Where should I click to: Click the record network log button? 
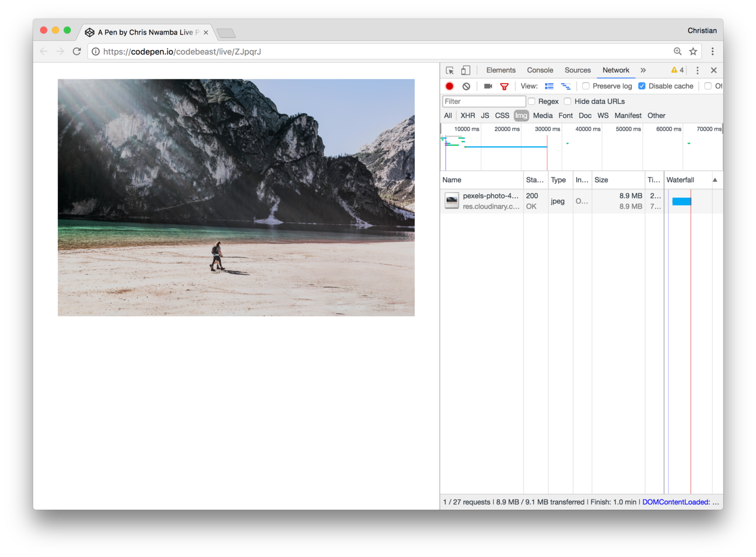(449, 86)
